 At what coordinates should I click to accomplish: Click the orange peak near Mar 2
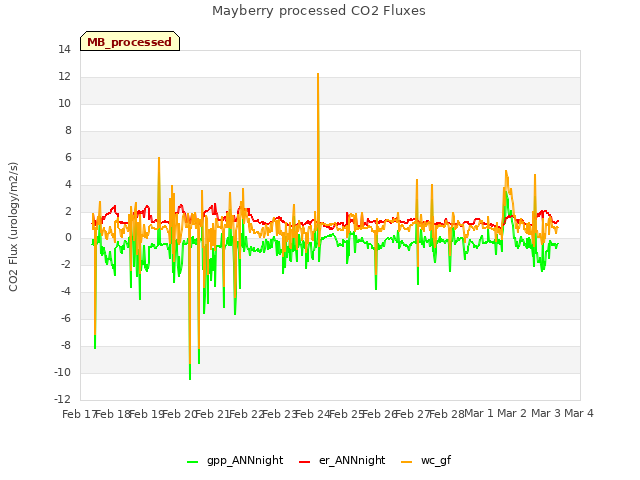[x=506, y=171]
